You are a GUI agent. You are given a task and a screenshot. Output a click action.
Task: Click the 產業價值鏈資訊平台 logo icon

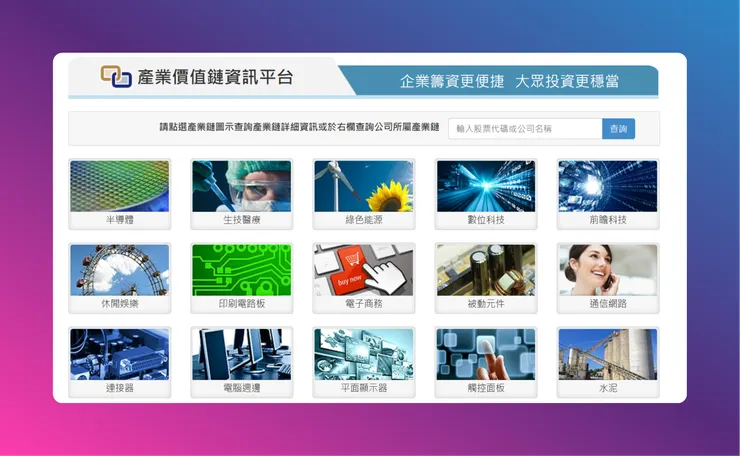[116, 76]
